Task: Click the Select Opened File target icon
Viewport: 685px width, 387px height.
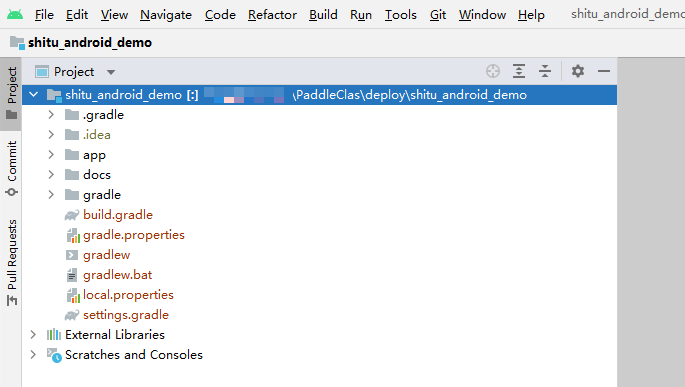Action: (493, 71)
